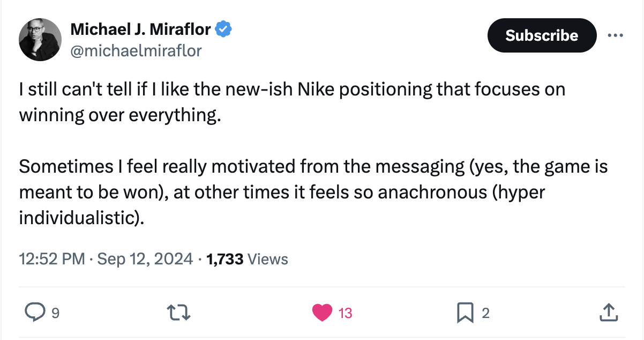Expand the more options ellipsis dropdown

[616, 34]
